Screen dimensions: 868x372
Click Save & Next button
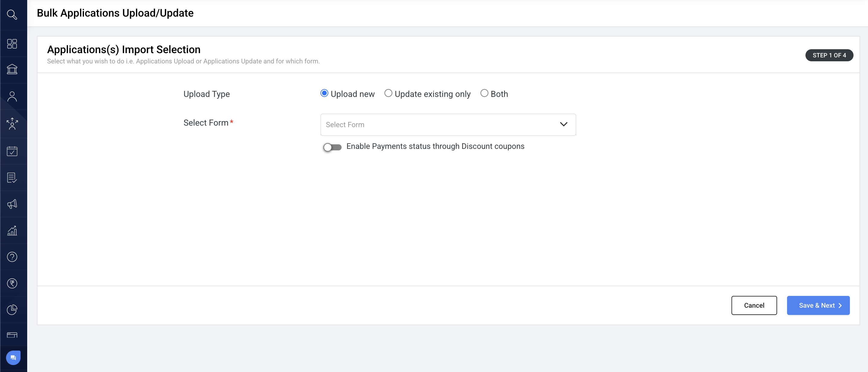(818, 305)
